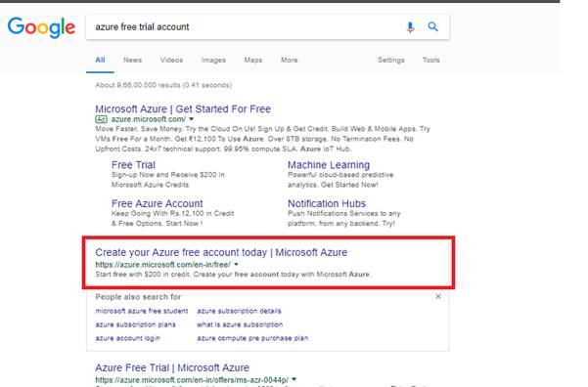Switch to the Maps tab
Image resolution: width=588 pixels, height=387 pixels.
coord(253,60)
